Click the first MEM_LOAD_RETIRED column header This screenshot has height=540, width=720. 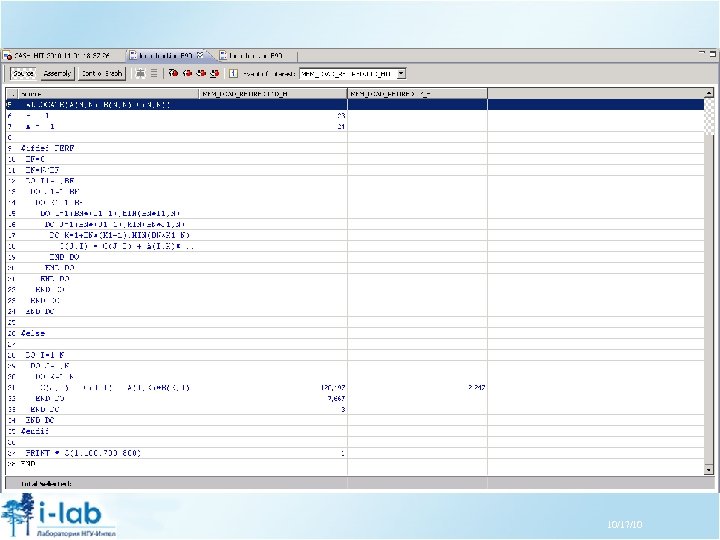273,94
